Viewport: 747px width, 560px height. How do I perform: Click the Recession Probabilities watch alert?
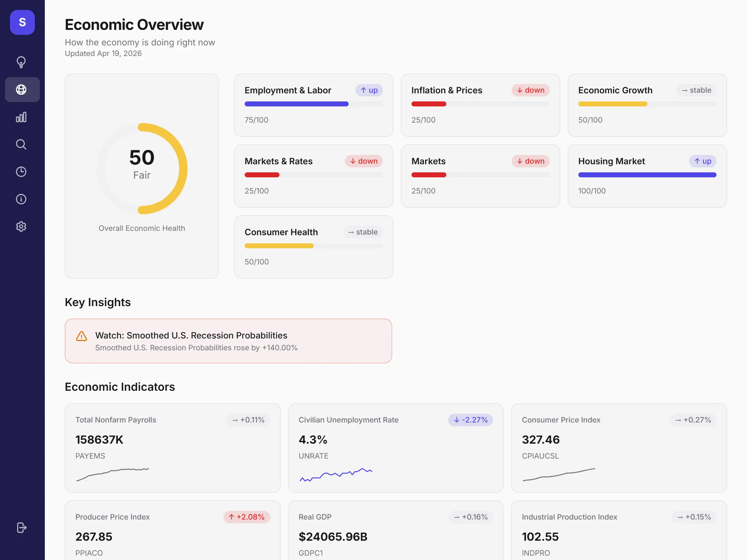pyautogui.click(x=228, y=341)
